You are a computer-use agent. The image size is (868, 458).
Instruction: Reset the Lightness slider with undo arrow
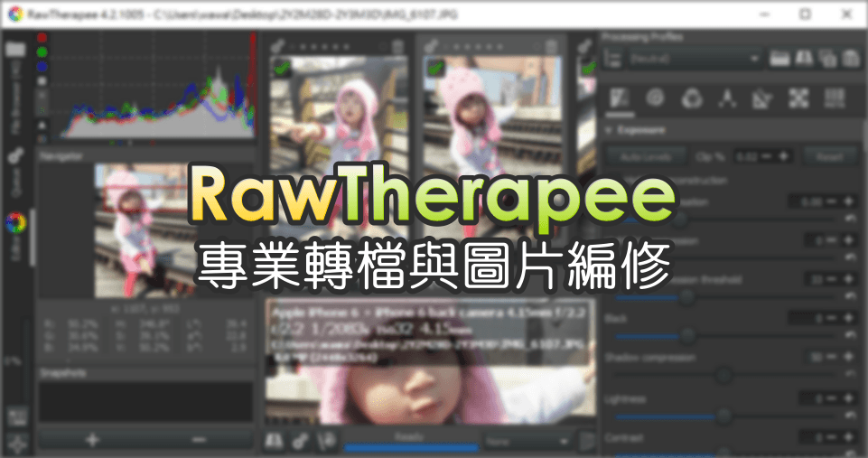coord(850,416)
